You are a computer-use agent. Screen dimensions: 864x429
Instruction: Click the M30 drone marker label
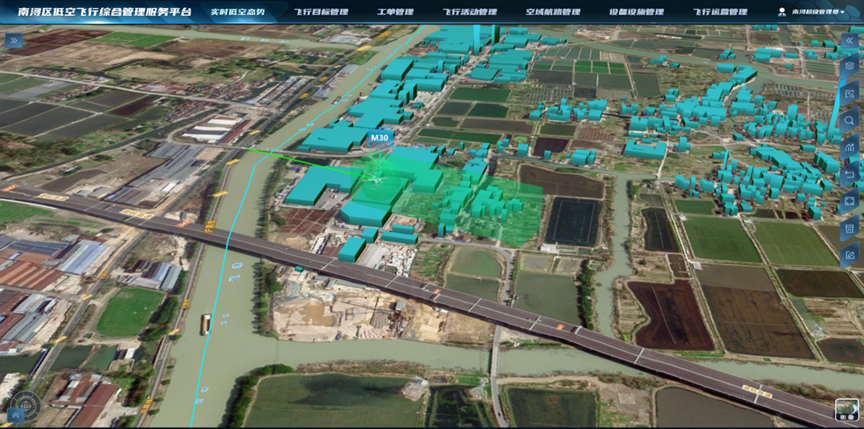coord(379,137)
